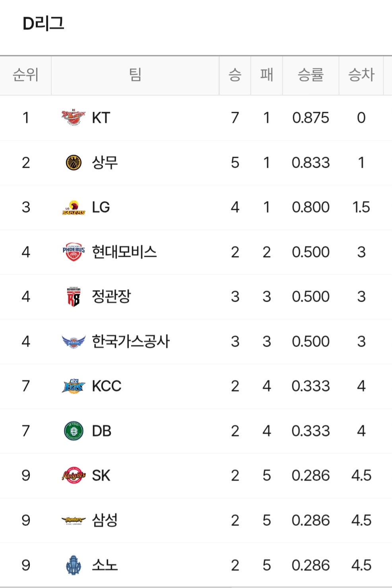392x588 pixels.
Task: Click the 승 wins column header
Action: [235, 75]
